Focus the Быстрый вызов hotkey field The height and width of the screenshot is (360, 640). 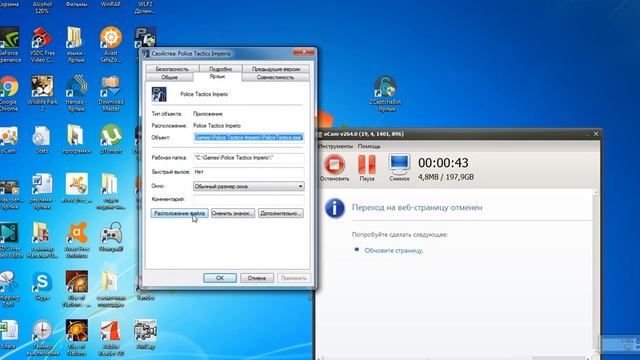pyautogui.click(x=249, y=172)
